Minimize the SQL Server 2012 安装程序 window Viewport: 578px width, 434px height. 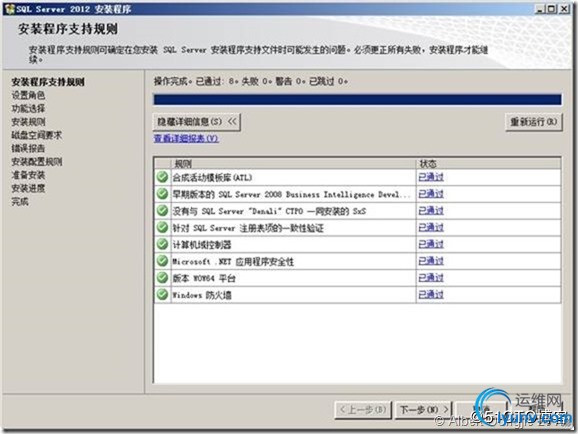540,9
